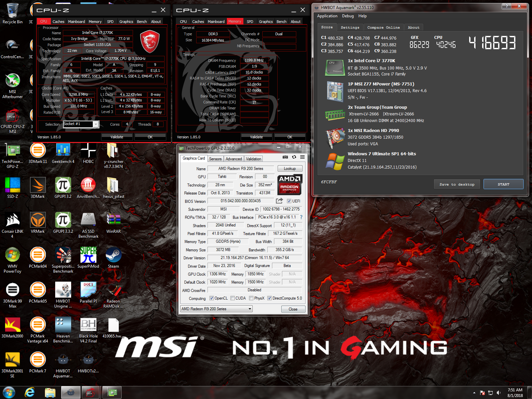Launch AS SSD Benchmark icon
532x399 pixels.
(x=88, y=225)
